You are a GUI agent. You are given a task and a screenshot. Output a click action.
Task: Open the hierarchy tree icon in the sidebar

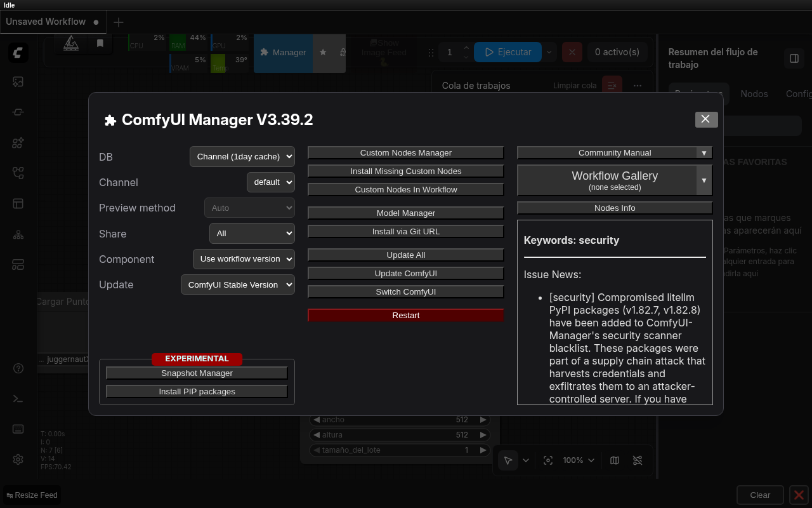(x=18, y=234)
